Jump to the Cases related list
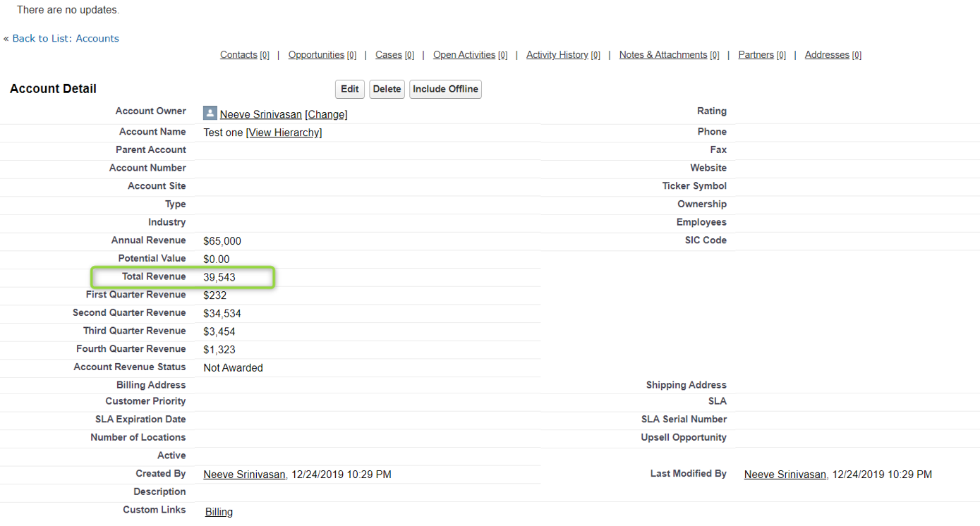The width and height of the screenshot is (980, 526). [389, 55]
